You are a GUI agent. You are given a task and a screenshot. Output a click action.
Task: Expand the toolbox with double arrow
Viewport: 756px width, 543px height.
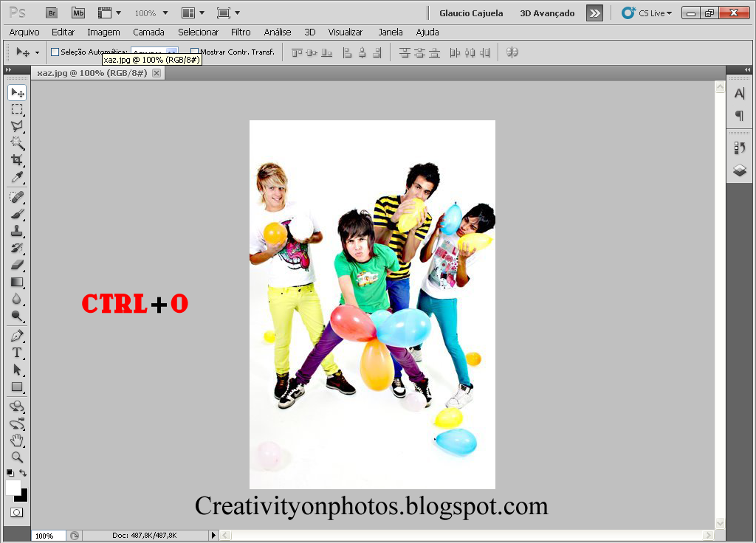8,70
